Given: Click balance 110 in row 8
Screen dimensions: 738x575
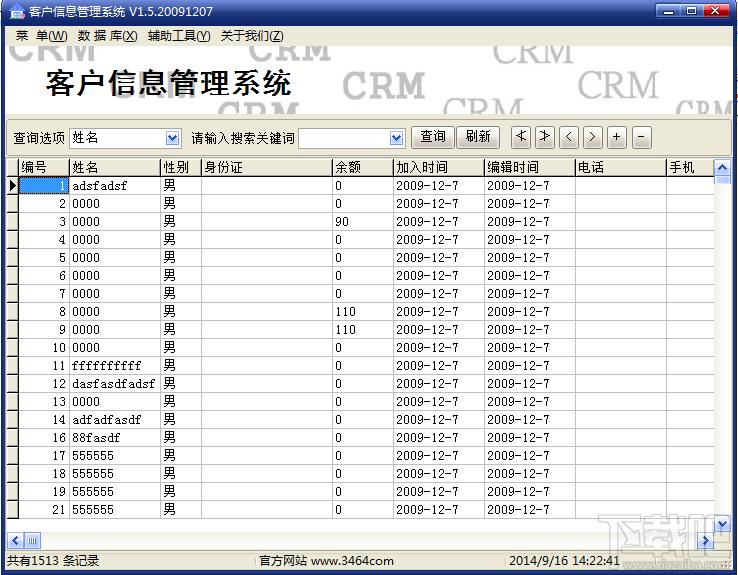Looking at the screenshot, I should (363, 311).
